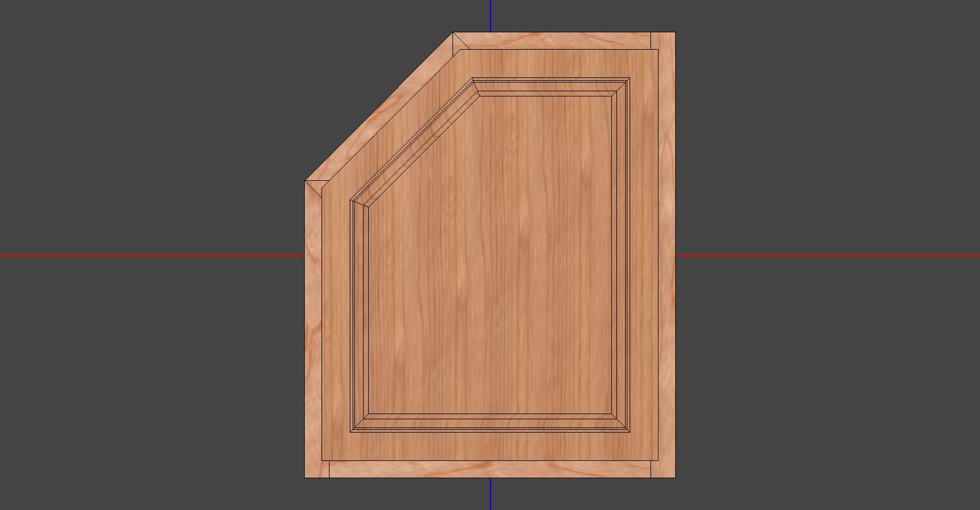Click the red axis line right of door

[825, 255]
